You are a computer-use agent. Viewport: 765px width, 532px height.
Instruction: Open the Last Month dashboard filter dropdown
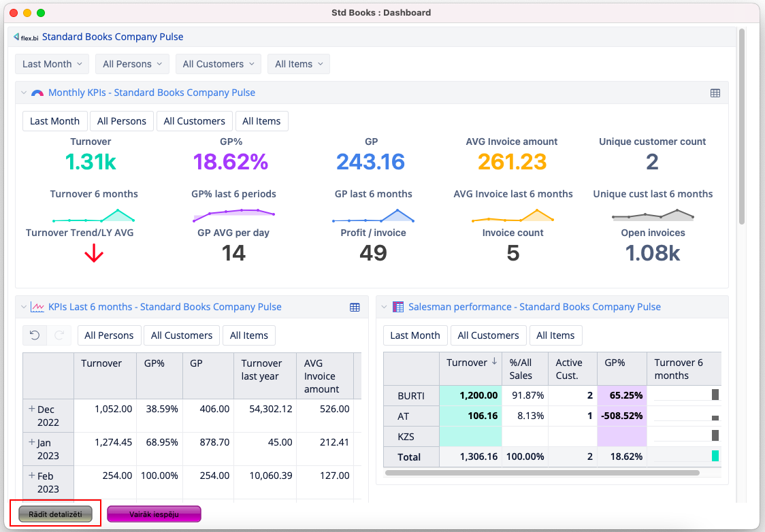coord(52,64)
